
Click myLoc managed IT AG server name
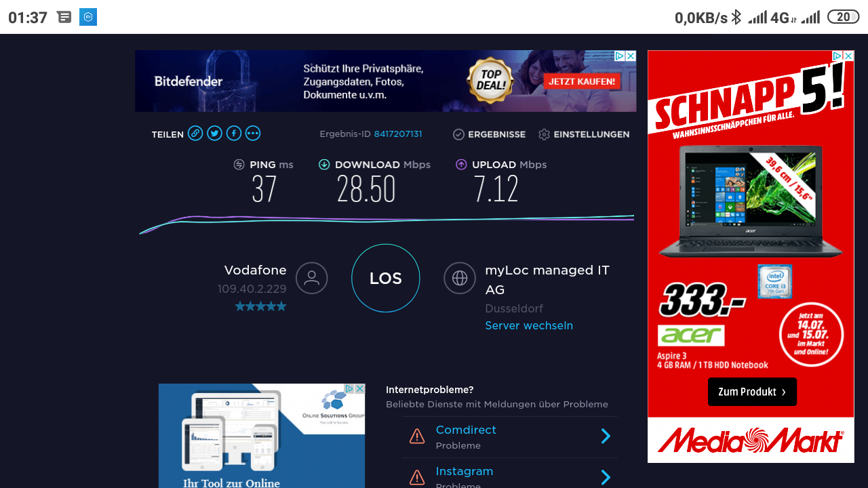(x=547, y=279)
